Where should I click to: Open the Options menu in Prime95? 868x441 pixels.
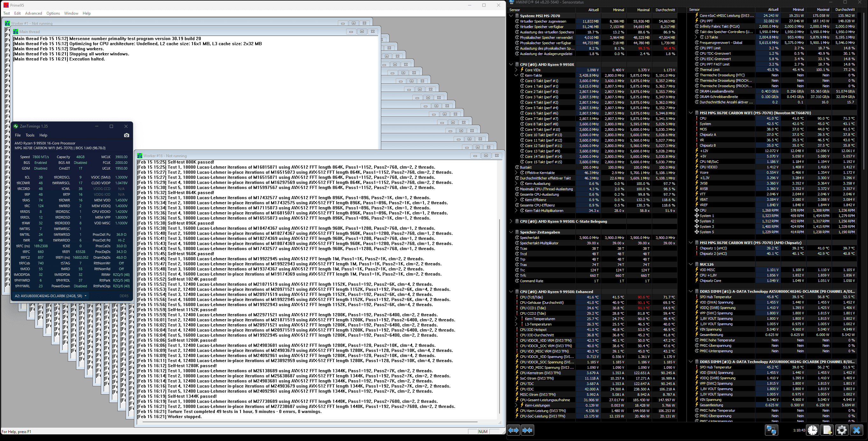tap(53, 13)
